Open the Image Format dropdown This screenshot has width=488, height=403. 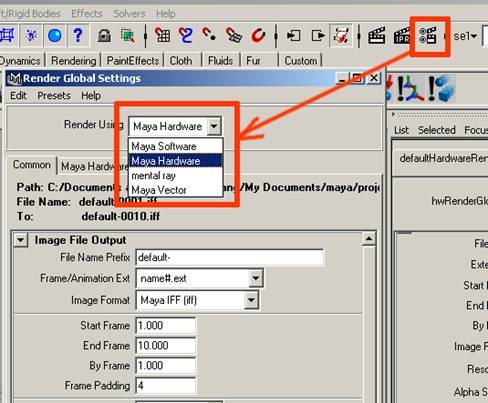coord(251,300)
